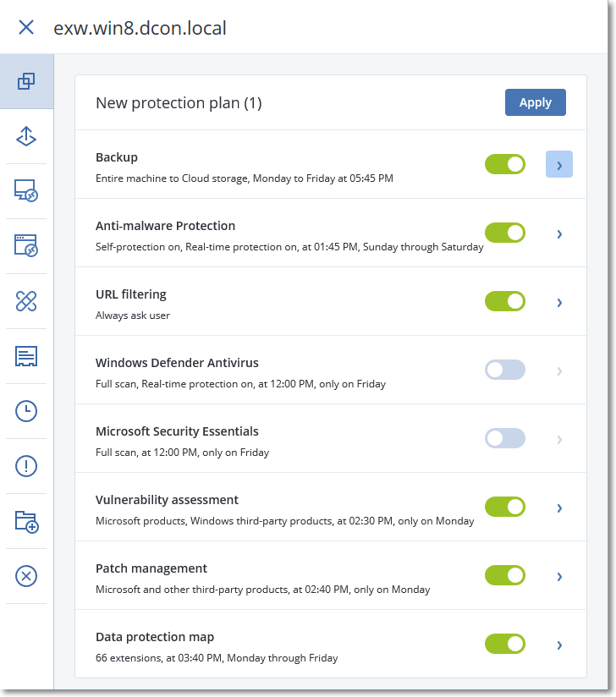Expand the Backup module settings

click(558, 164)
